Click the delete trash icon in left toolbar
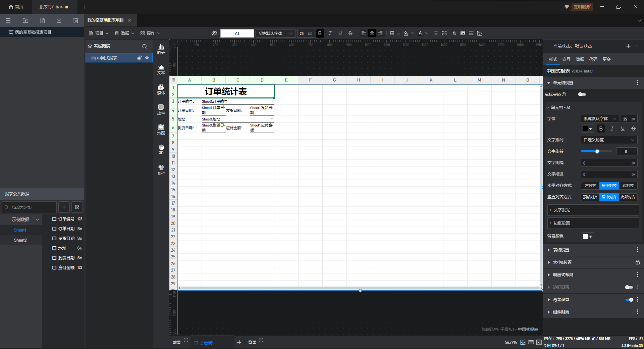 [76, 20]
